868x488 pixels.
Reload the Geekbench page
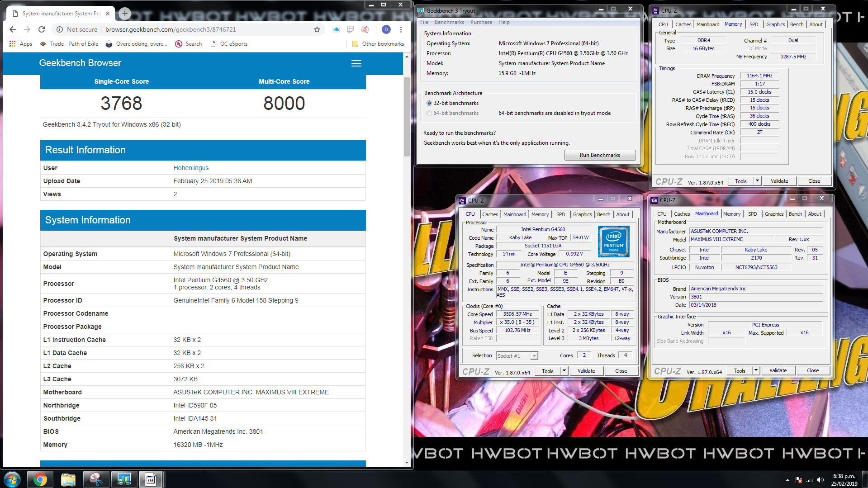(42, 29)
